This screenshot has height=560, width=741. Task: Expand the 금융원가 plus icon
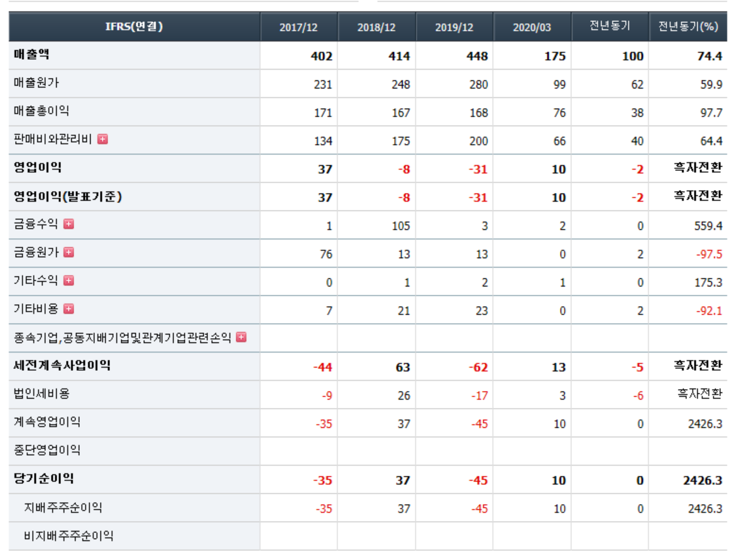pyautogui.click(x=69, y=253)
